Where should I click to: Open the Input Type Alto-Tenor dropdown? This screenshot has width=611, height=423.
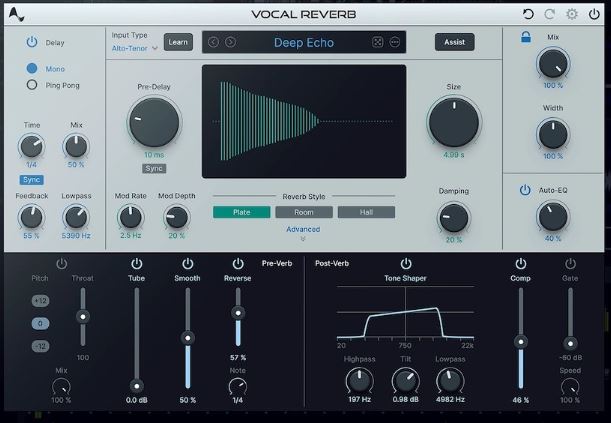[134, 48]
